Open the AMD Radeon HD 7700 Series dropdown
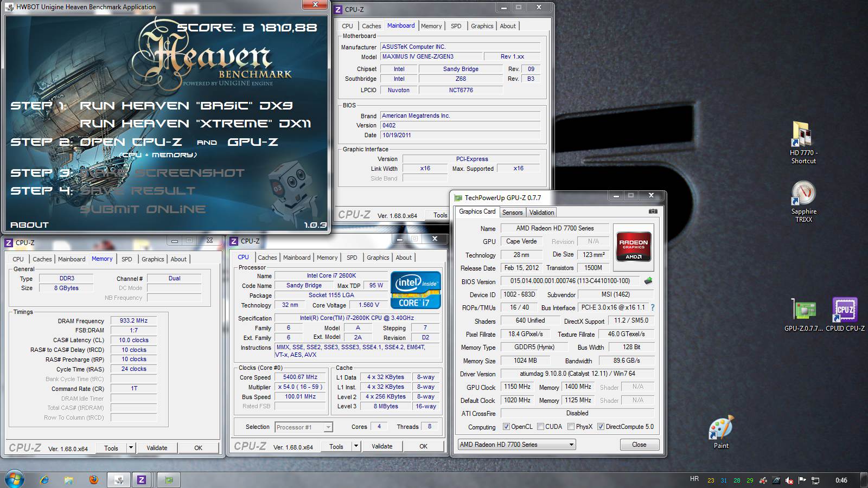868x488 pixels. click(516, 445)
